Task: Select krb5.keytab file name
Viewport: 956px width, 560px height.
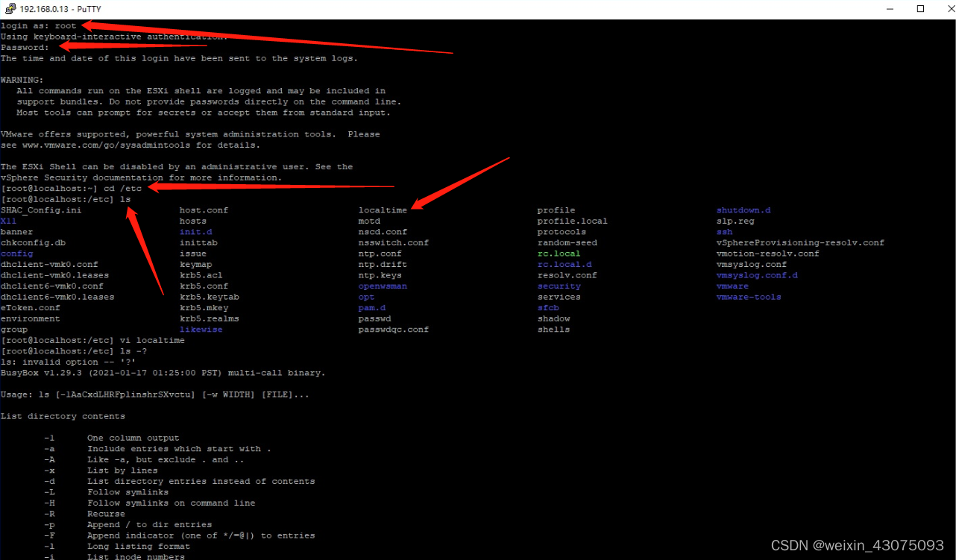Action: click(x=209, y=297)
